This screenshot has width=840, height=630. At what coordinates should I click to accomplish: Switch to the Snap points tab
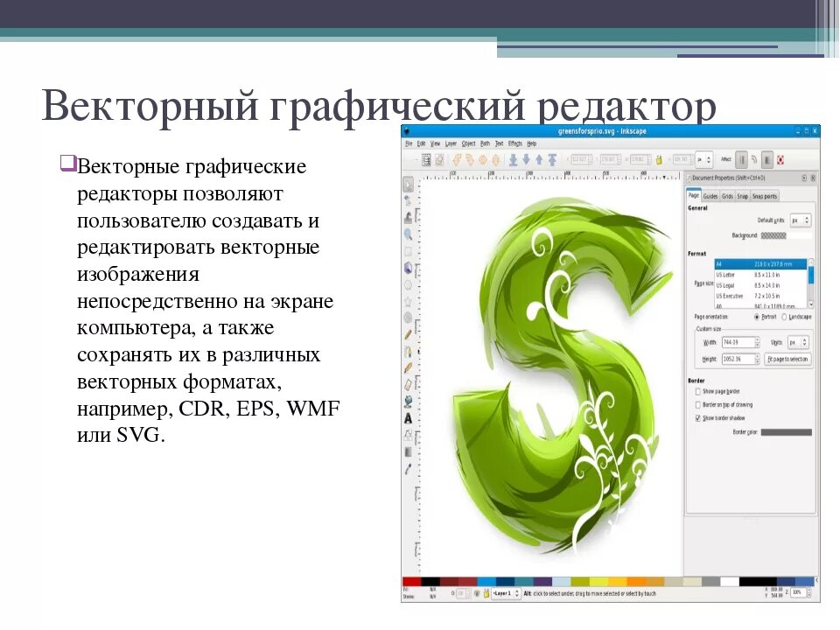pyautogui.click(x=765, y=196)
